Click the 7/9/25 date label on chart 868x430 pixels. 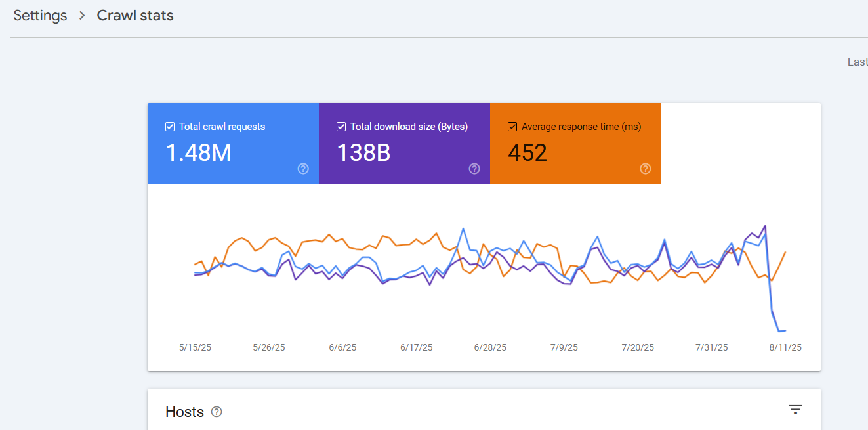click(564, 347)
